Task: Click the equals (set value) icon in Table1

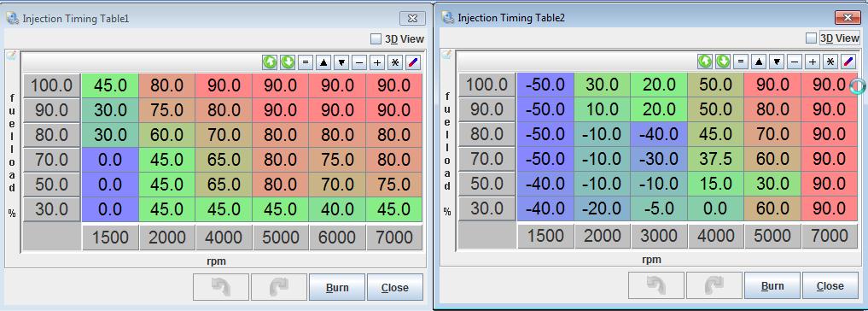Action: [306, 62]
